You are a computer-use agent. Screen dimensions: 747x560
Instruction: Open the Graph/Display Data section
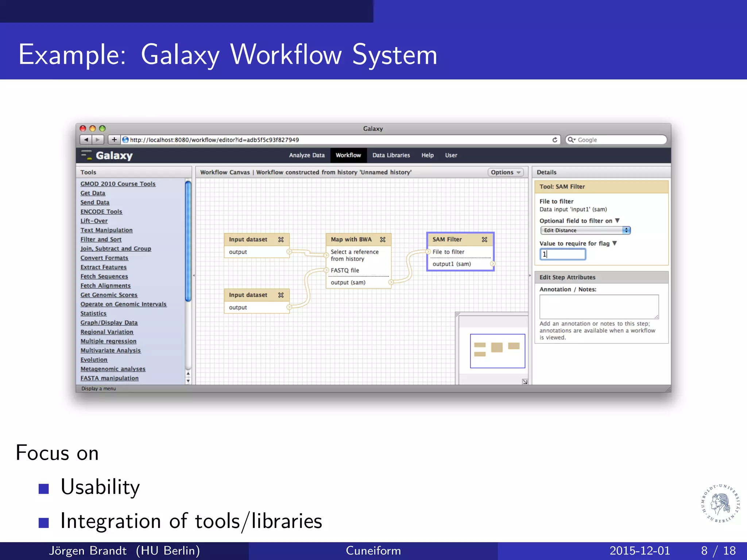(109, 323)
